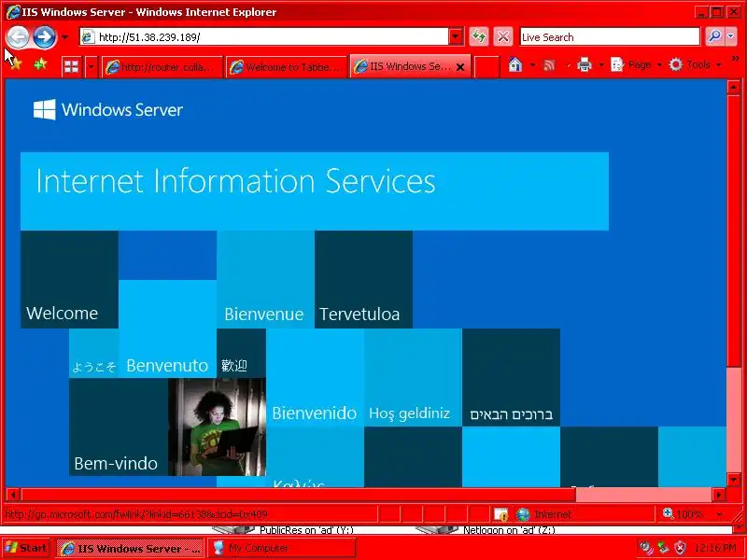Click the Japanese ようこそ tile
Viewport: 747px width, 560px height.
click(x=94, y=353)
